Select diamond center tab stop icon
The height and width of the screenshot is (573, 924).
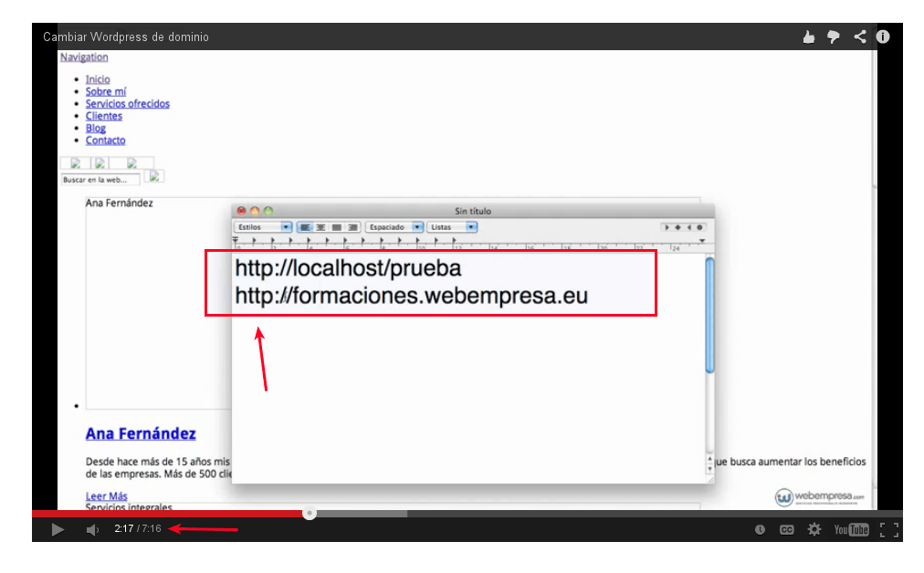click(x=677, y=227)
